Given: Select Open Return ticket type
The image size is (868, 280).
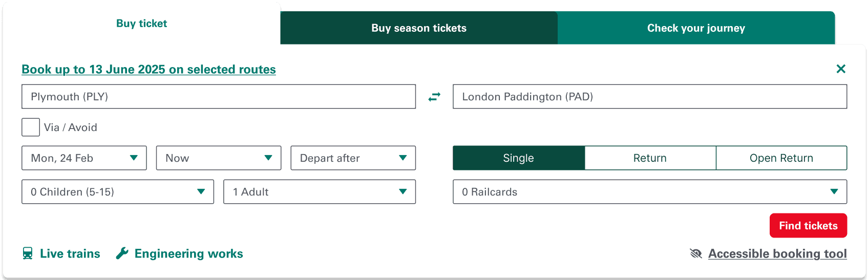Looking at the screenshot, I should tap(781, 158).
